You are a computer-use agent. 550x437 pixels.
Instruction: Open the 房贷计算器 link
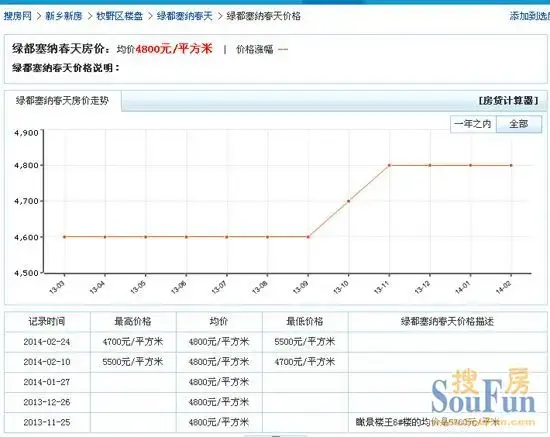pos(508,101)
